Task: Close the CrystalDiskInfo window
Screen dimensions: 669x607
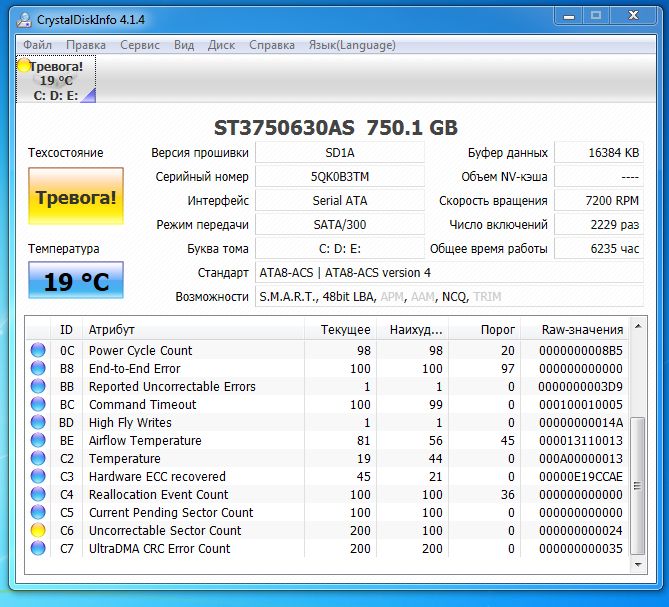Action: coord(633,16)
